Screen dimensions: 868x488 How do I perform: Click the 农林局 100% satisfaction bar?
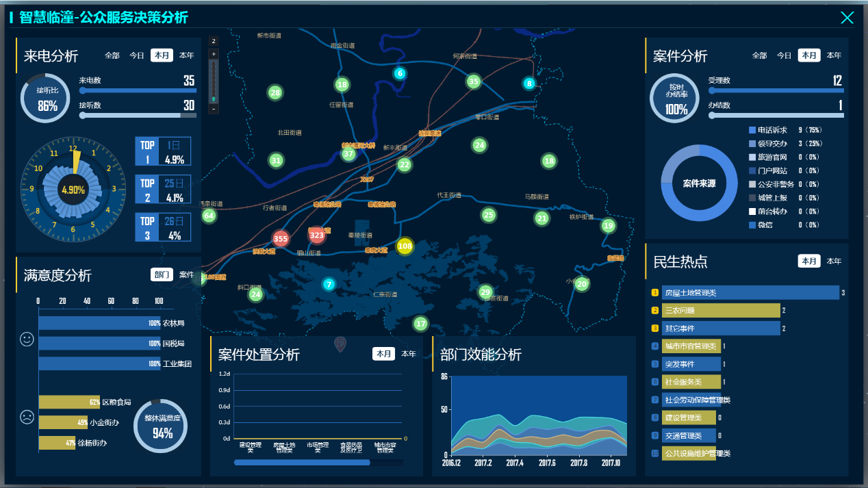click(100, 323)
